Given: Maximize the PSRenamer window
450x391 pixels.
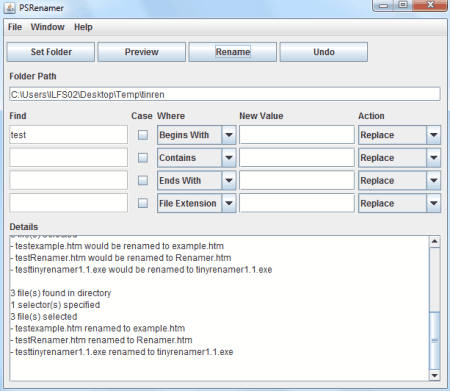Looking at the screenshot, I should 403,5.
